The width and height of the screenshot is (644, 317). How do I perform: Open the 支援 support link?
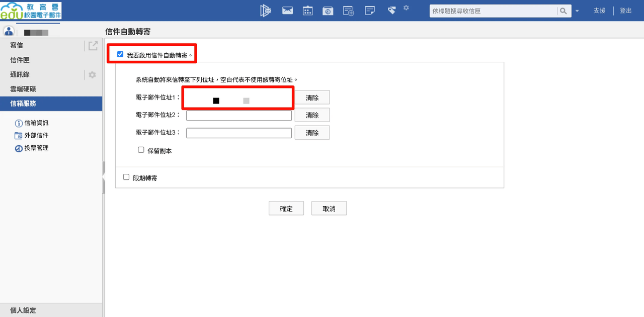tap(599, 11)
